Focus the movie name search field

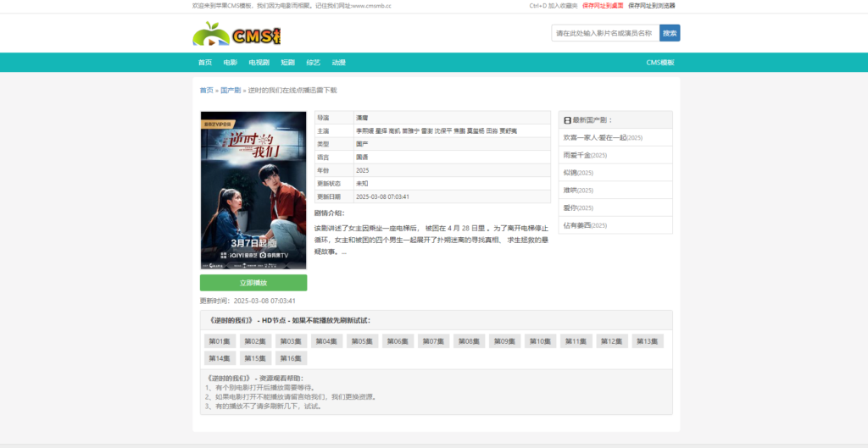[x=605, y=33]
